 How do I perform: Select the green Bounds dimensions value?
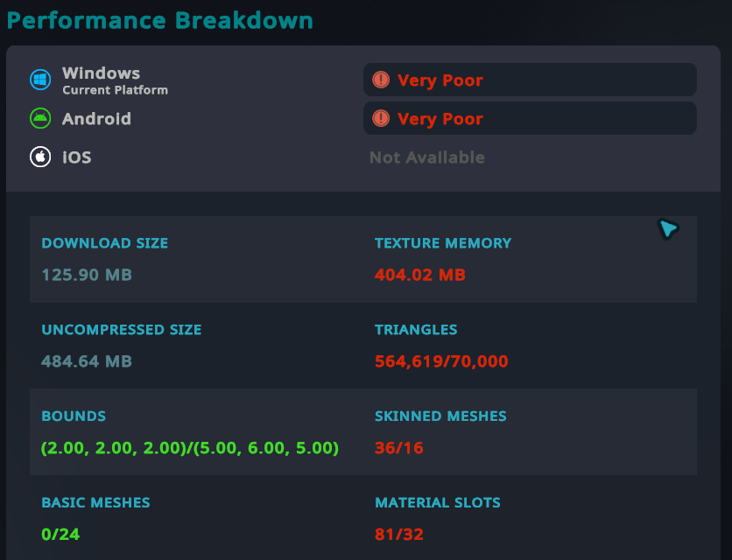[190, 448]
